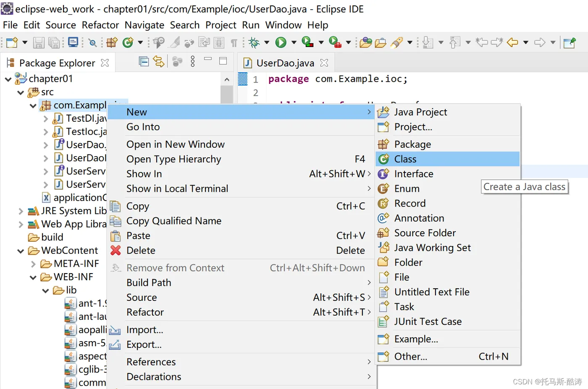Maximize the Package Explorer view
The width and height of the screenshot is (588, 389).
223,61
